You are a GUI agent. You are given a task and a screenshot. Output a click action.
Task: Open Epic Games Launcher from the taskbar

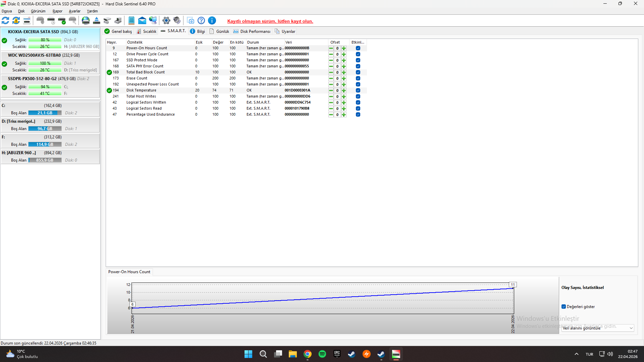[x=337, y=354]
